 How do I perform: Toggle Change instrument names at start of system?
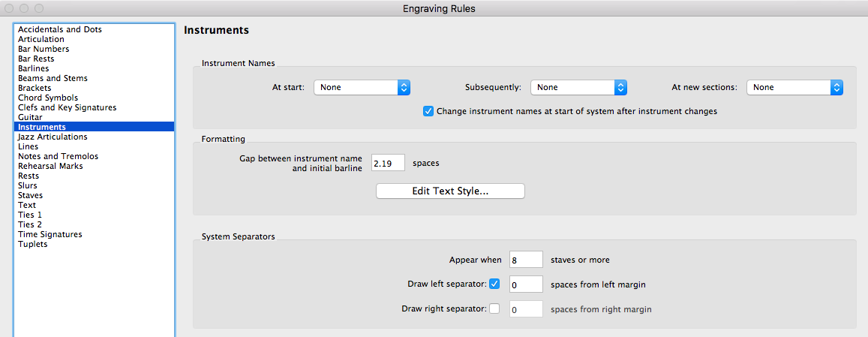(x=428, y=111)
